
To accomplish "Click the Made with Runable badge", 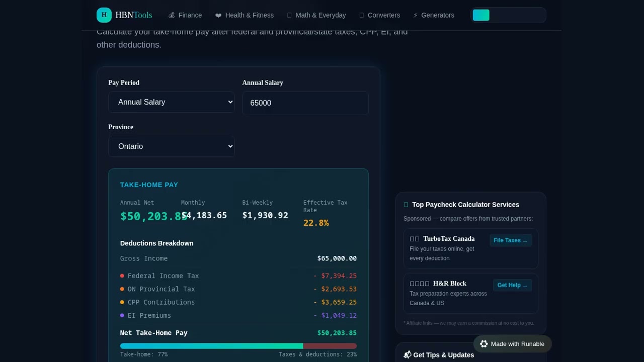I will [x=512, y=344].
